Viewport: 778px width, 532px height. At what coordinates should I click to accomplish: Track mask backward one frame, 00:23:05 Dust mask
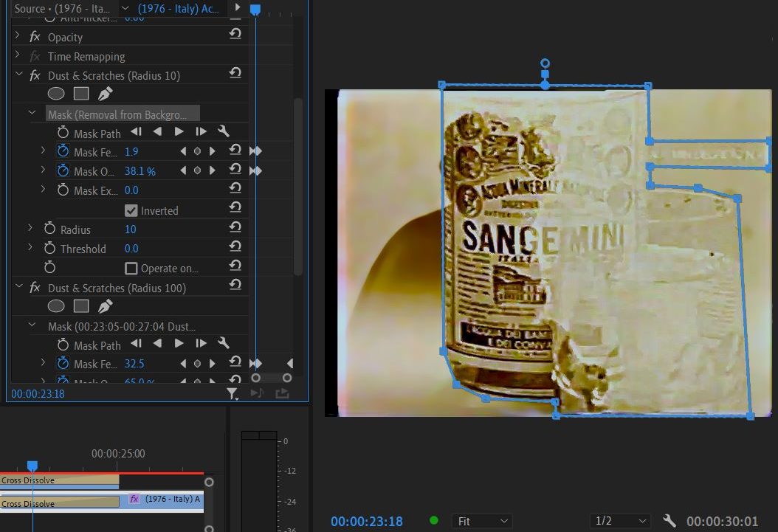(x=136, y=343)
